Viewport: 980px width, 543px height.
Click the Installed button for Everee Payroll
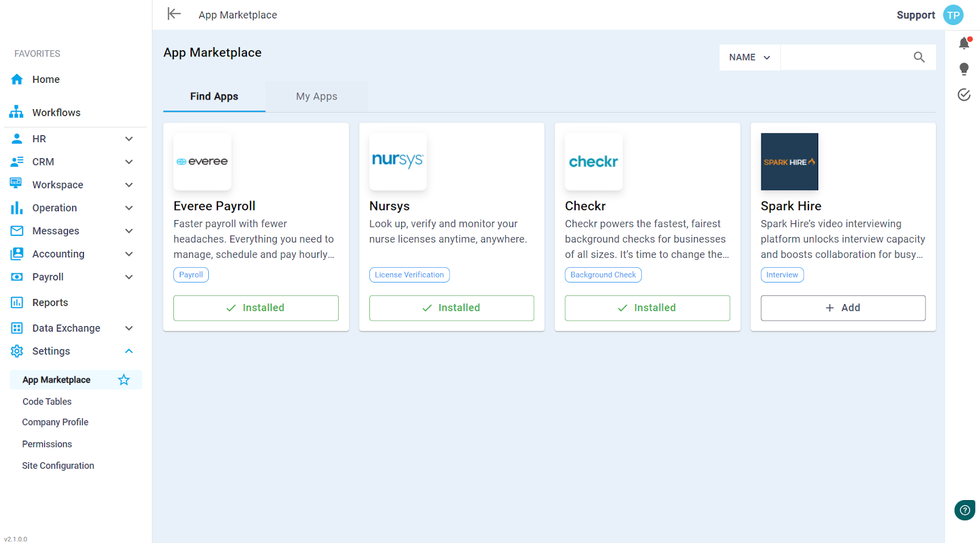pyautogui.click(x=256, y=308)
